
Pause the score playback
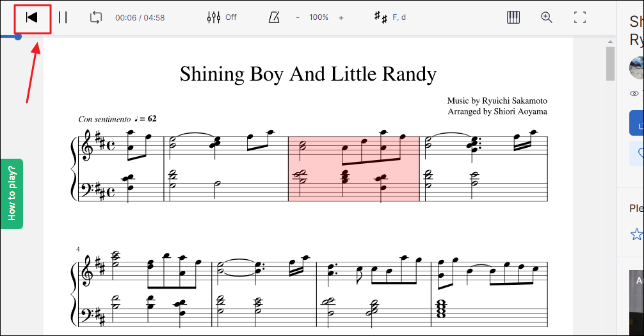point(63,17)
